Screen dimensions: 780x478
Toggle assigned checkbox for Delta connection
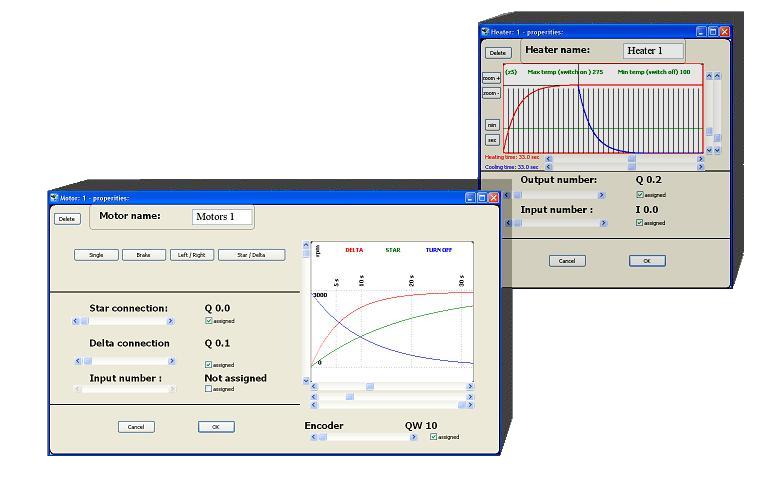coord(208,365)
